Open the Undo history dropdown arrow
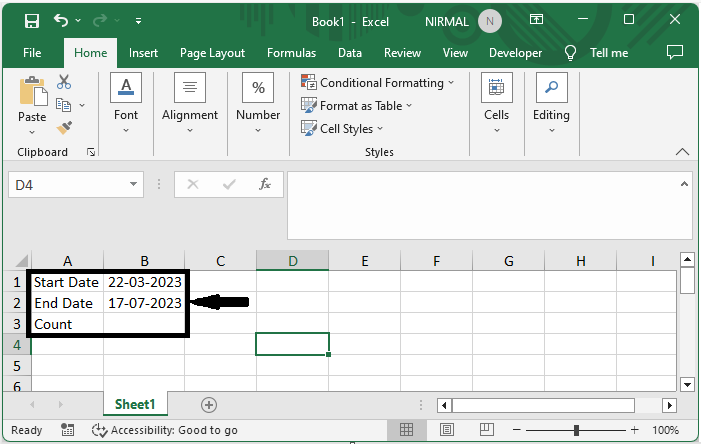Screen dimensions: 701x444 tap(78, 21)
